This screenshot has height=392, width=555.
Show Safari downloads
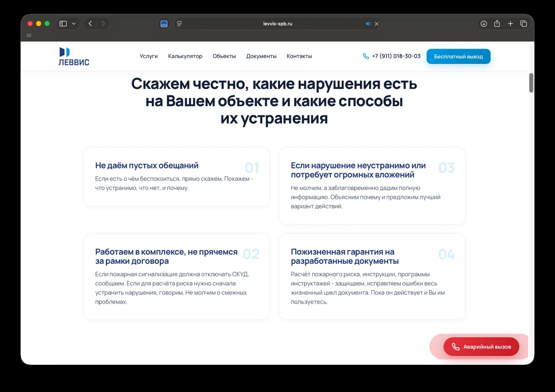point(484,24)
